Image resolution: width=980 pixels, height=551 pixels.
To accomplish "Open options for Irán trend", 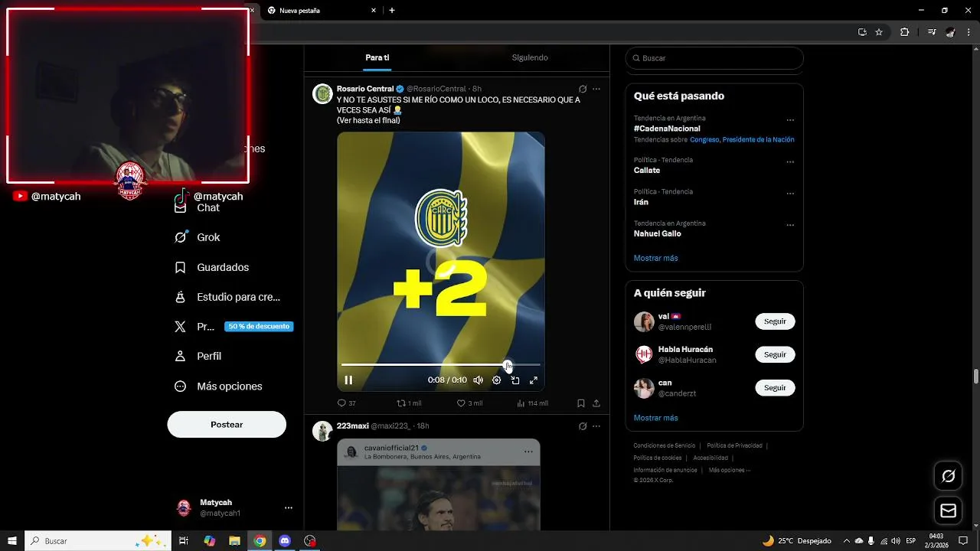I will pos(790,194).
